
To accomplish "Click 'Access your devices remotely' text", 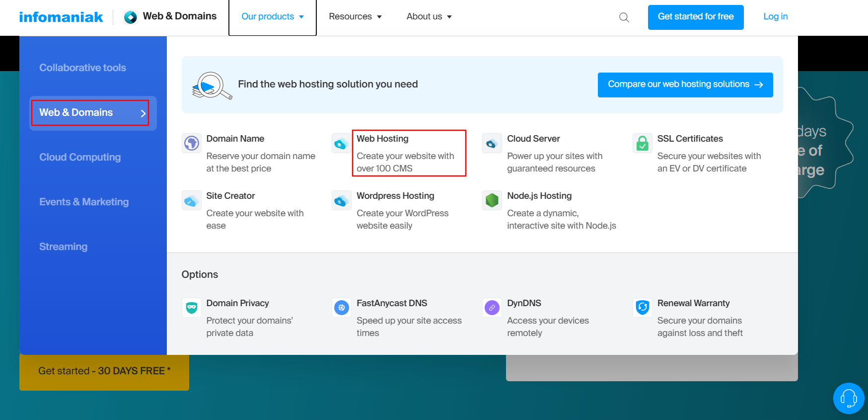I will coord(548,327).
